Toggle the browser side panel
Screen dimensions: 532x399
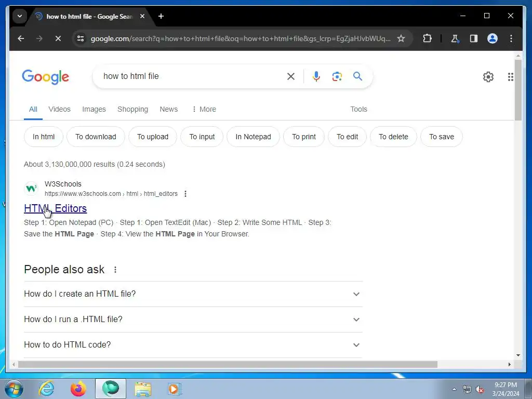click(x=474, y=38)
